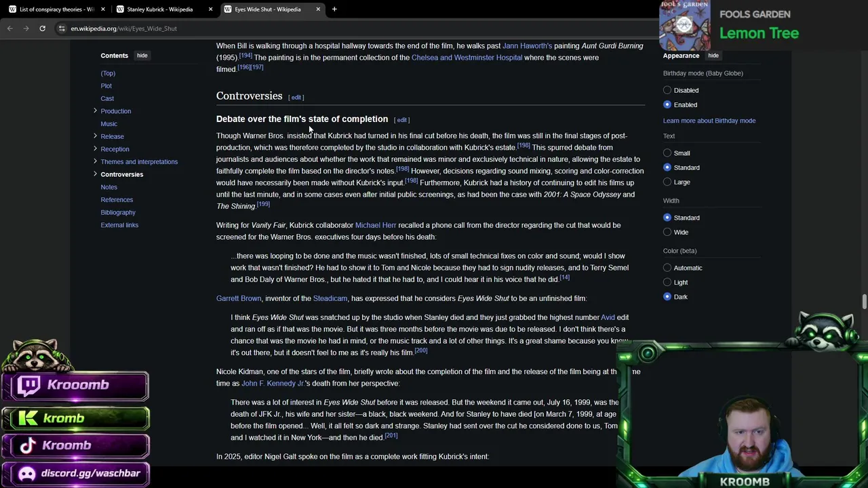Image resolution: width=868 pixels, height=488 pixels.
Task: Open Learn more about Birthday mode
Action: pyautogui.click(x=709, y=121)
